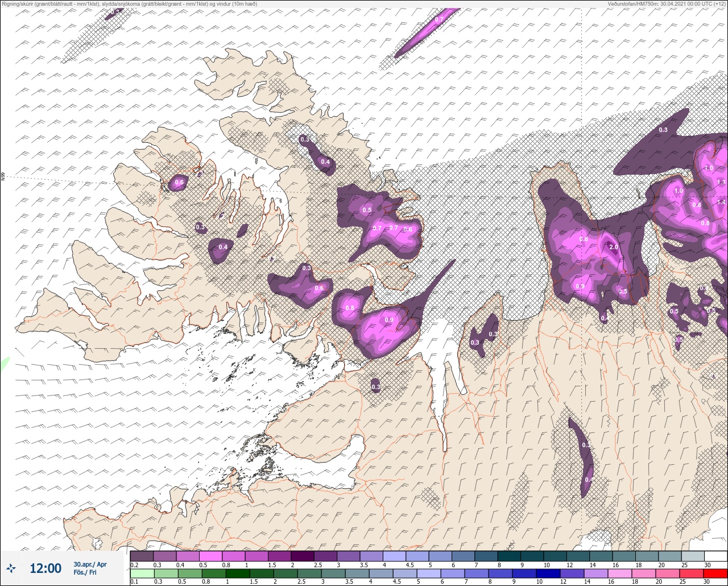Click white swatch ending the upper legend row
This screenshot has width=728, height=586.
715,556
